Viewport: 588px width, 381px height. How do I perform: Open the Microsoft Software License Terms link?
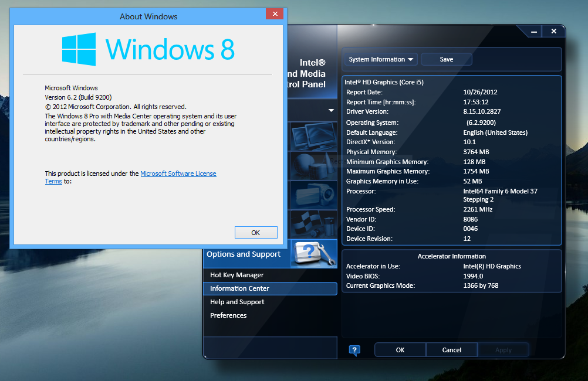tap(178, 174)
